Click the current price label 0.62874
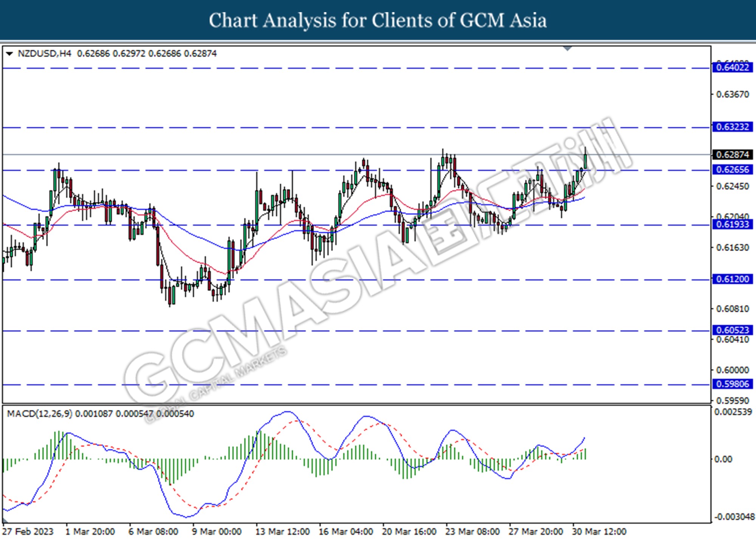 733,155
